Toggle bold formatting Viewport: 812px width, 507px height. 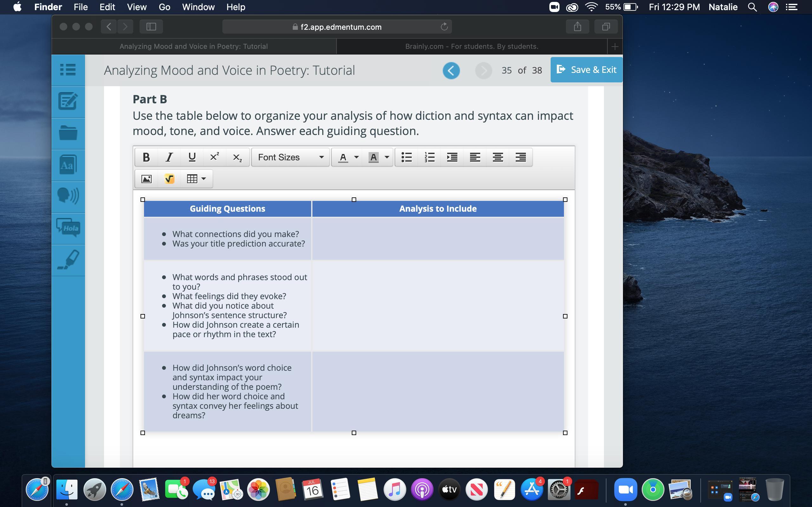[146, 157]
